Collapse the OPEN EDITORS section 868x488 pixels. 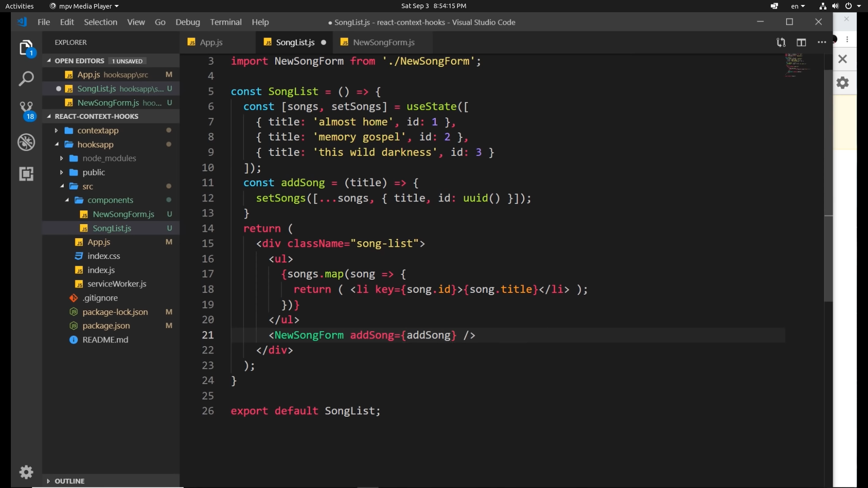click(x=79, y=61)
